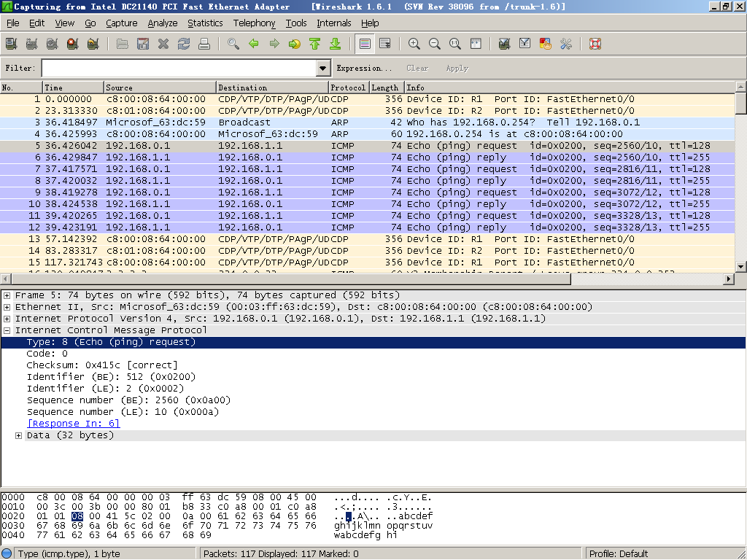Follow the Response In: 6 link
The width and height of the screenshot is (747, 560).
(x=74, y=424)
